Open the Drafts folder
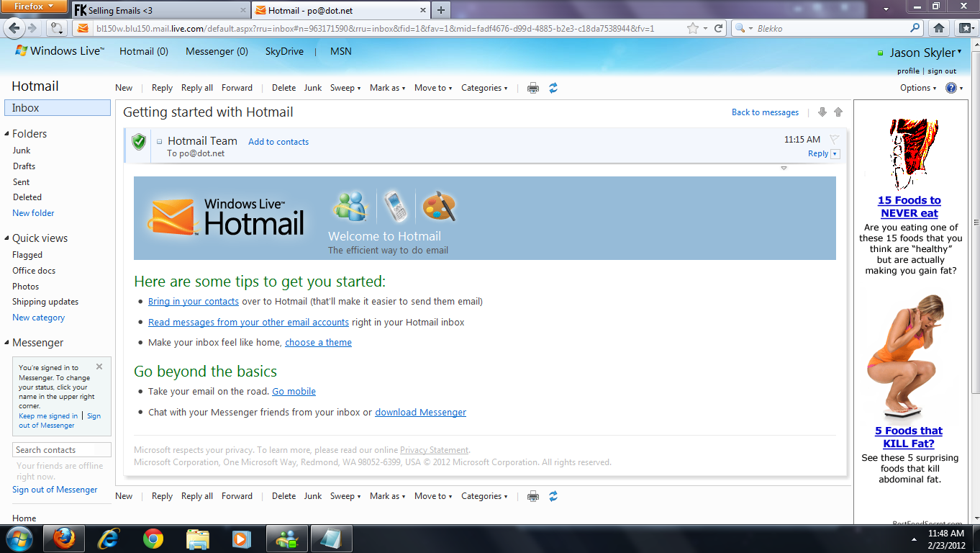The image size is (980, 553). [x=24, y=166]
